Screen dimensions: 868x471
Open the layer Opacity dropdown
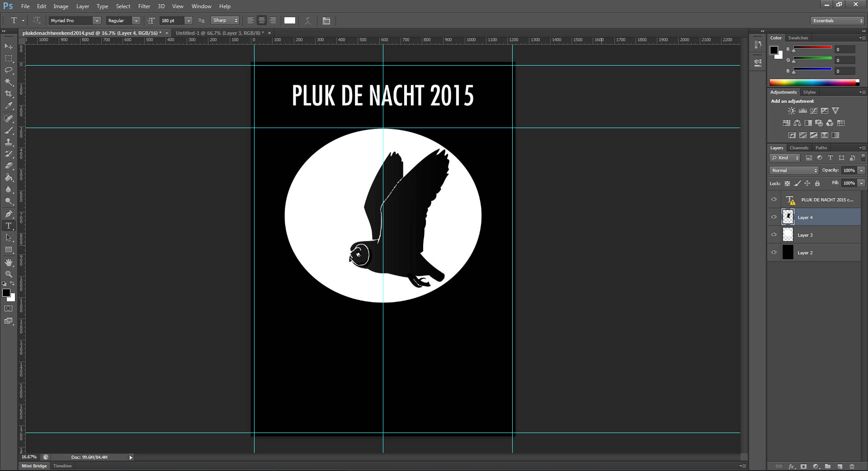(861, 170)
